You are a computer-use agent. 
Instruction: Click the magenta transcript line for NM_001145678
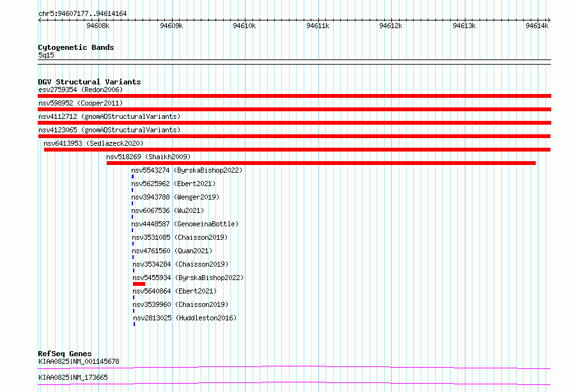pyautogui.click(x=294, y=367)
